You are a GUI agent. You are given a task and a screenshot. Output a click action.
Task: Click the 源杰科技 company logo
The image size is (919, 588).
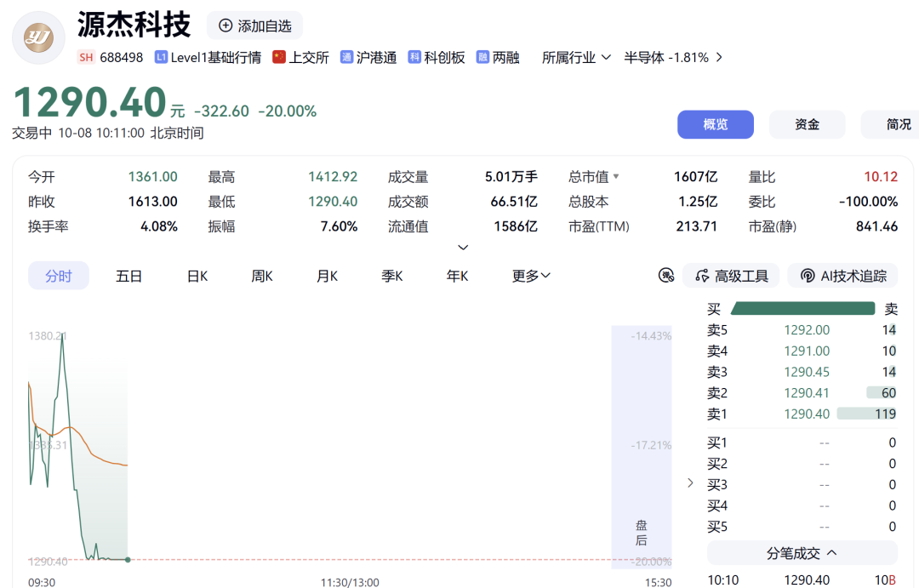point(38,38)
